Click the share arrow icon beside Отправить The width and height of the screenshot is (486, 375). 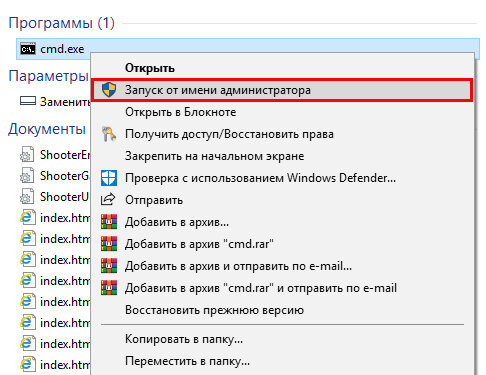tap(108, 200)
